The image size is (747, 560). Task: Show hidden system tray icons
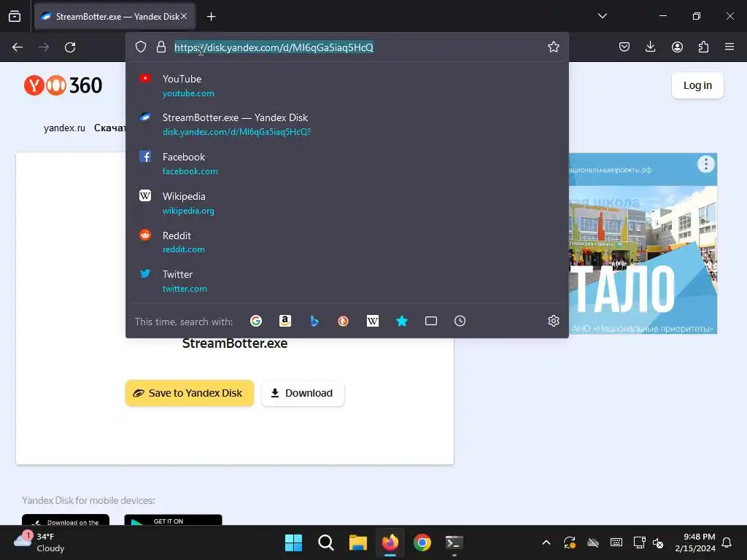pyautogui.click(x=546, y=542)
